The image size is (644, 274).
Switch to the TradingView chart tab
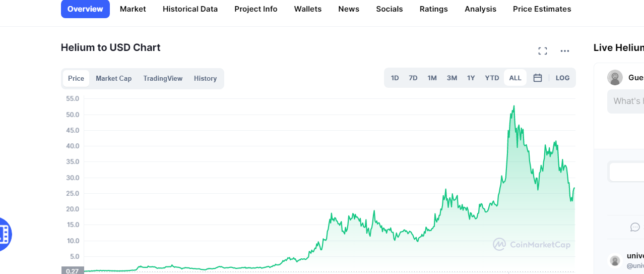click(163, 78)
